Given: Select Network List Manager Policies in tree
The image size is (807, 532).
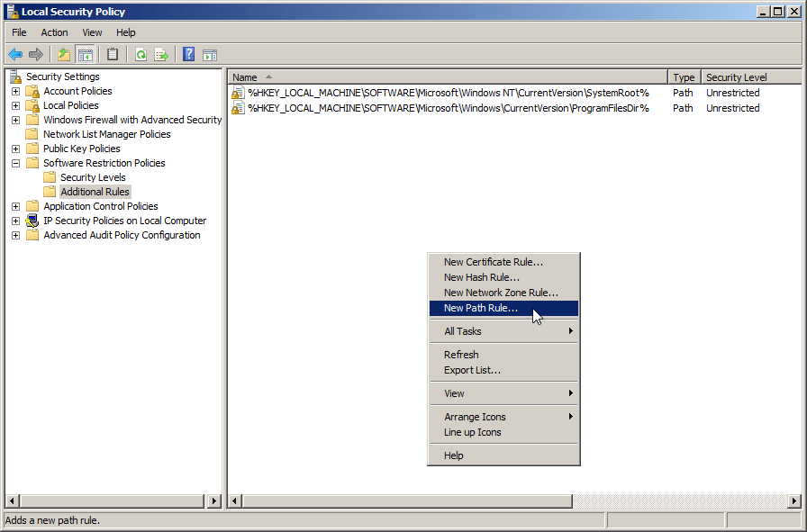Looking at the screenshot, I should (x=107, y=134).
